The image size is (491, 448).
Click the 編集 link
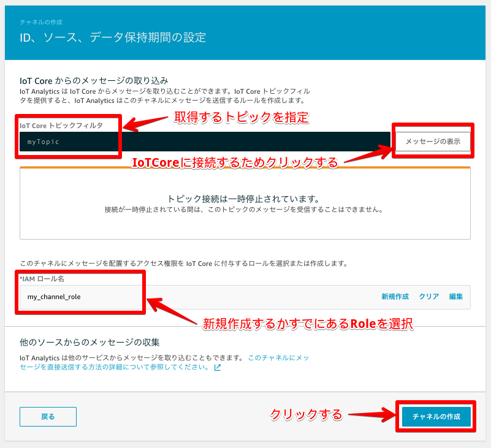[455, 297]
